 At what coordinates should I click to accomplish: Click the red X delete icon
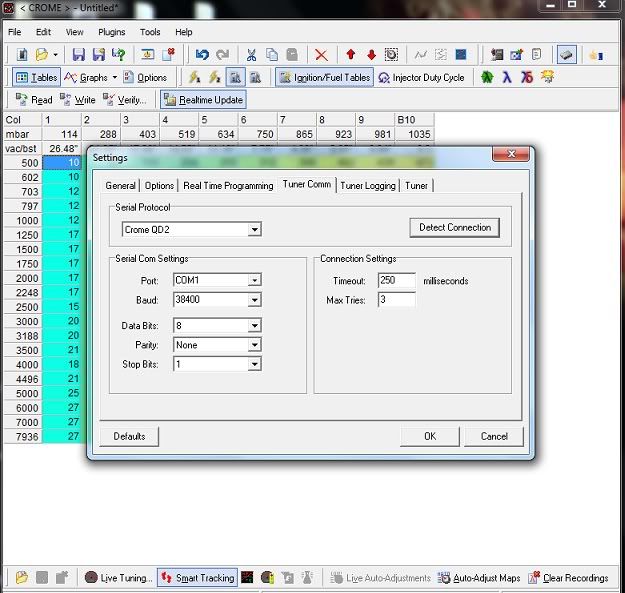point(321,54)
